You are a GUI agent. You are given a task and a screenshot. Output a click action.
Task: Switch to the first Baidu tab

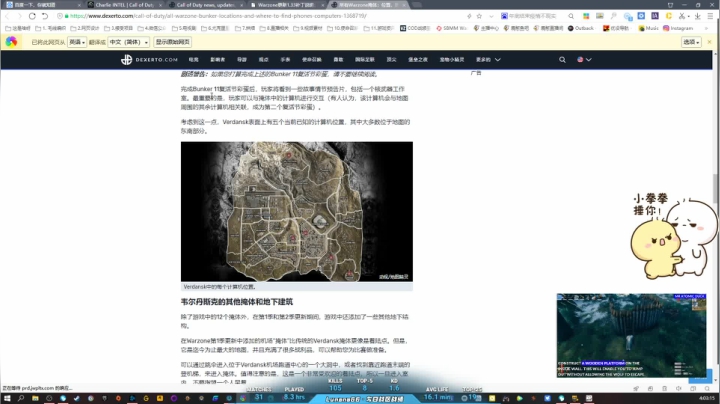pos(42,5)
